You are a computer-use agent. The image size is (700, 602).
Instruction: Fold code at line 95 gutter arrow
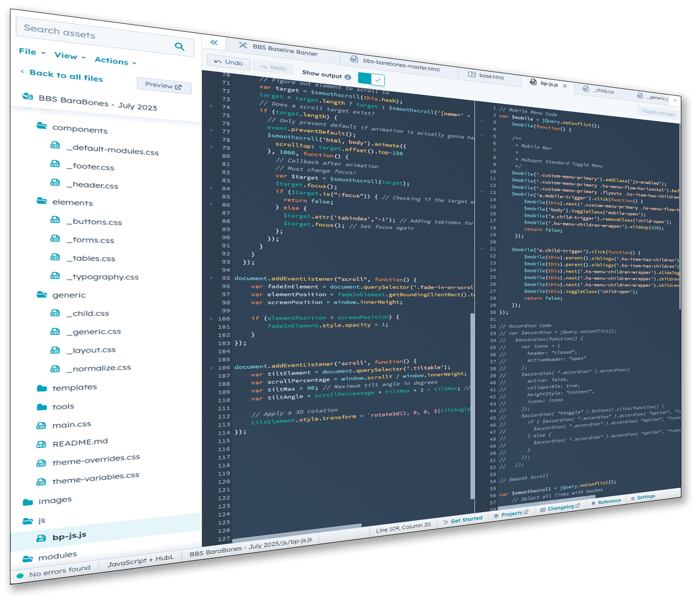point(211,278)
